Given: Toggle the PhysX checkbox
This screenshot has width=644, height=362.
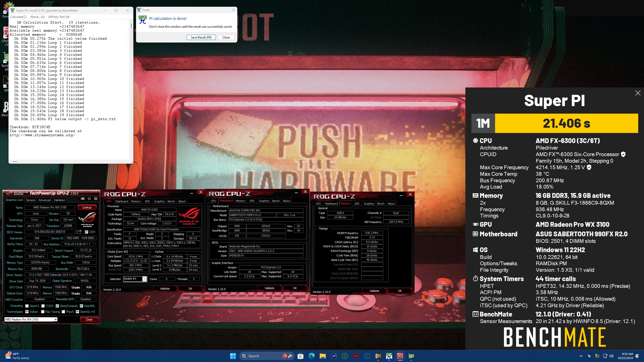Looking at the screenshot, I should pyautogui.click(x=63, y=312).
